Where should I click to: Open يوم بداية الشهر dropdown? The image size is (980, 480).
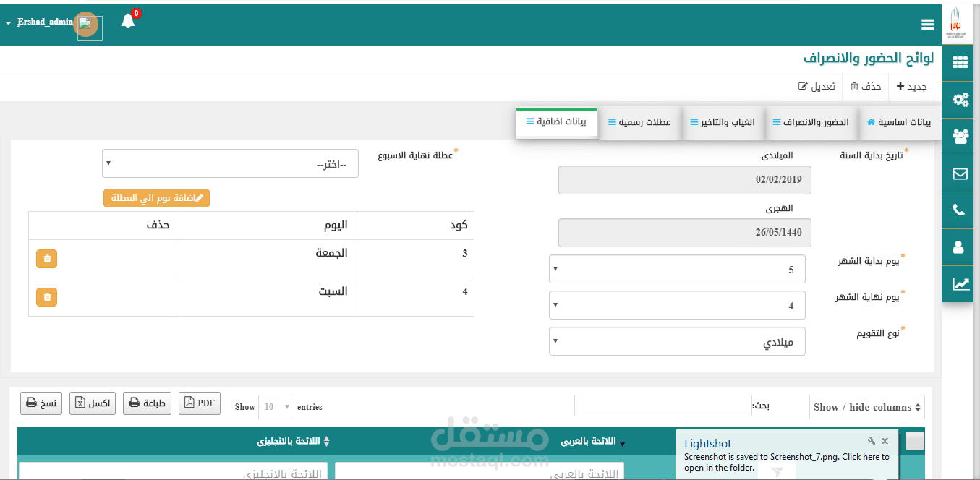(677, 269)
